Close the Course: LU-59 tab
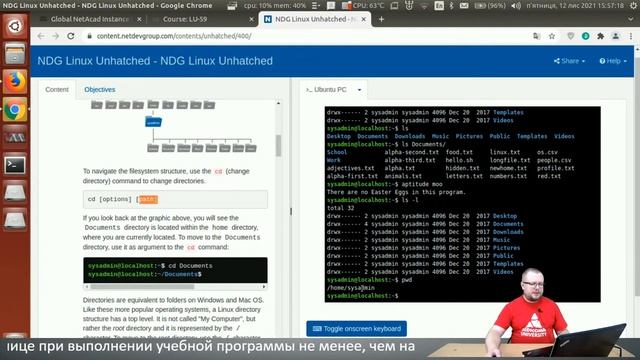The height and width of the screenshot is (360, 640). pyautogui.click(x=251, y=19)
